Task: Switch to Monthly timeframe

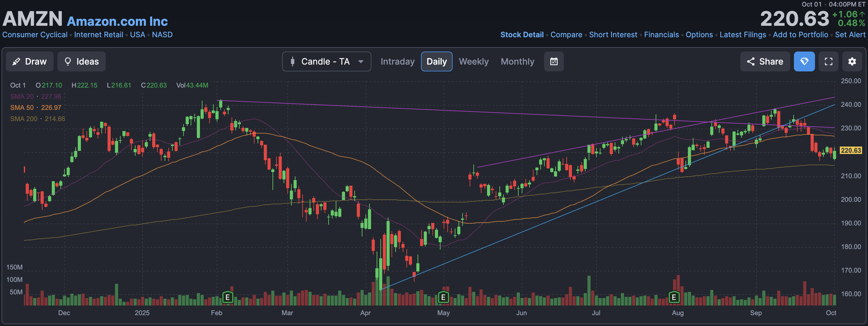Action: click(517, 61)
